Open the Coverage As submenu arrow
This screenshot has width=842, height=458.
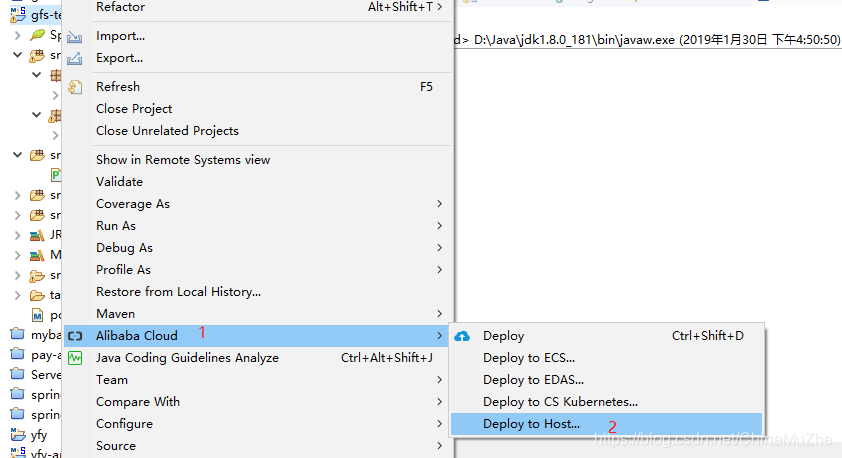[x=439, y=203]
